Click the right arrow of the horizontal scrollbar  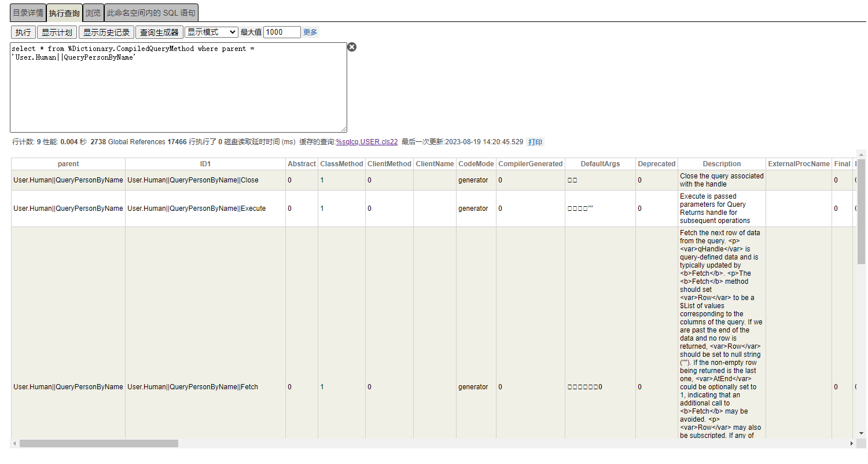pyautogui.click(x=851, y=444)
